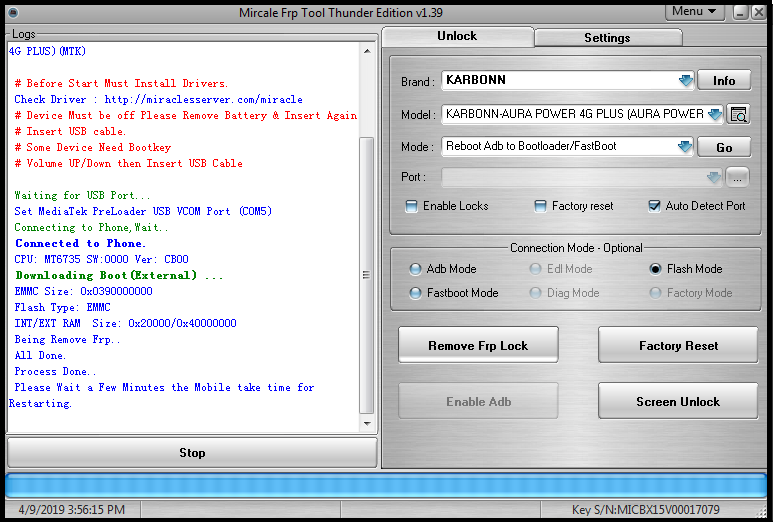This screenshot has height=522, width=773.
Task: Click 'INT/EXT RAM Size' log line
Action: tap(125, 323)
